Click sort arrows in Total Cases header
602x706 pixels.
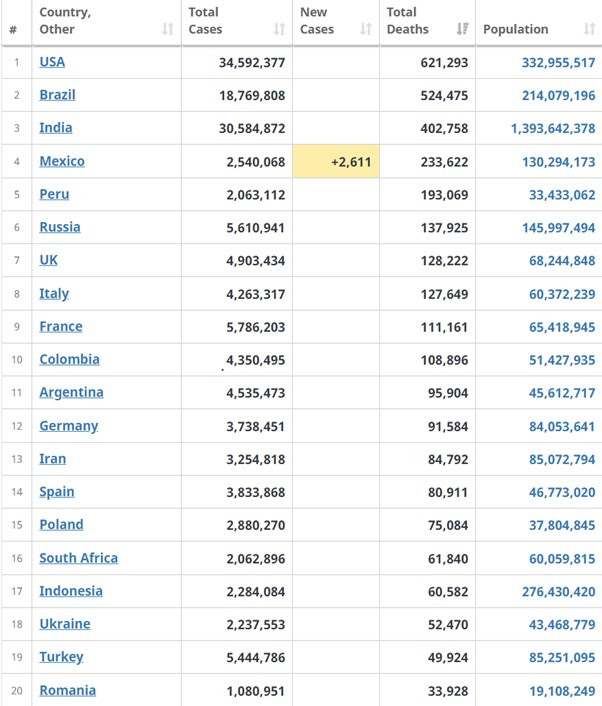[x=278, y=30]
